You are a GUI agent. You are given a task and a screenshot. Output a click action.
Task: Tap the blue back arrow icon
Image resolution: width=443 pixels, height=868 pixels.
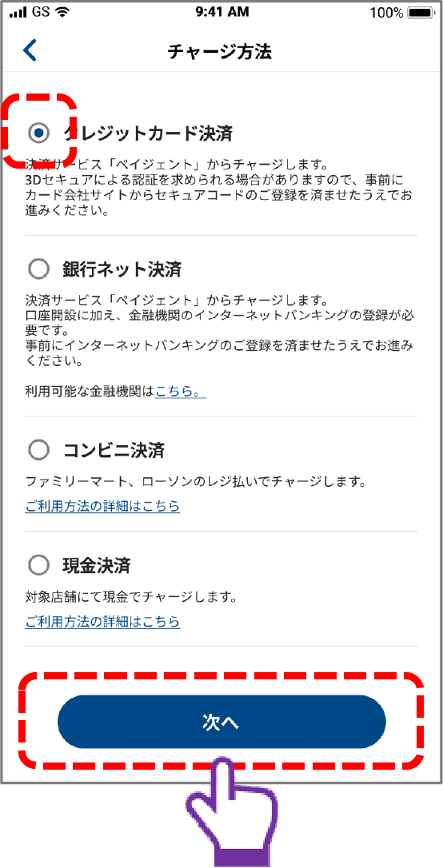point(30,50)
